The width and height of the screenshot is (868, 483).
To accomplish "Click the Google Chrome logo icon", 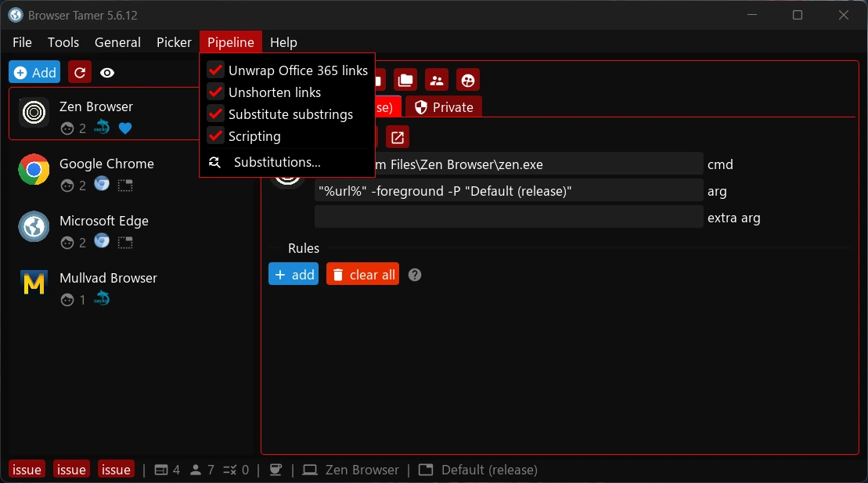I will (x=34, y=170).
